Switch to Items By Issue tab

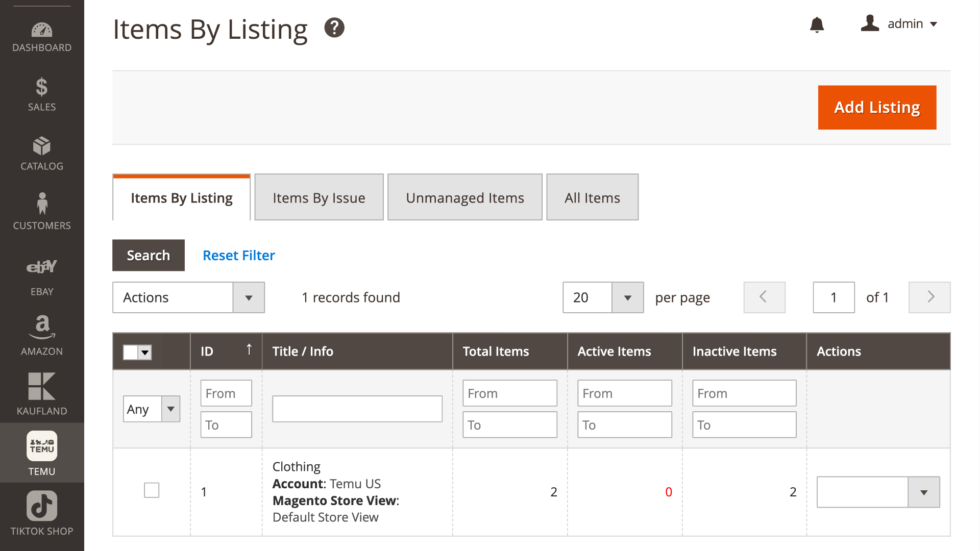(x=319, y=197)
